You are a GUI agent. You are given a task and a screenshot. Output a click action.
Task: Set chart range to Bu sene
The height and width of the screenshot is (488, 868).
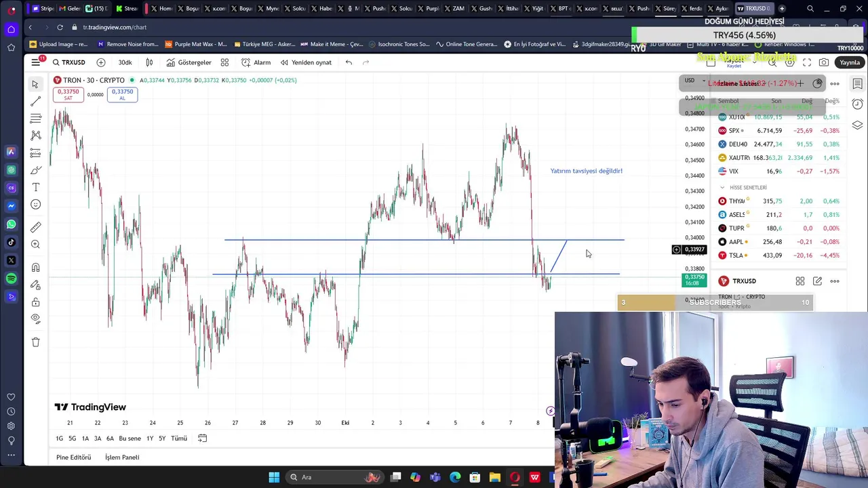(130, 439)
